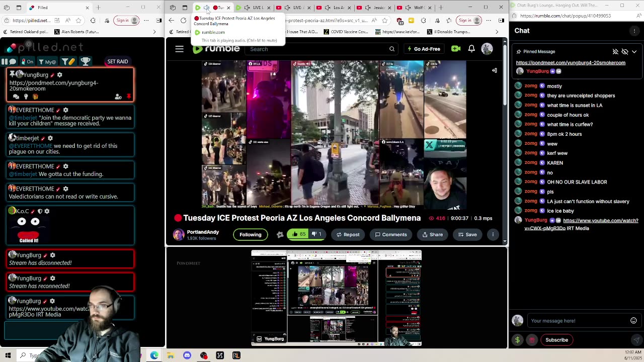Open the Comments section
Image resolution: width=644 pixels, height=362 pixels.
(391, 235)
